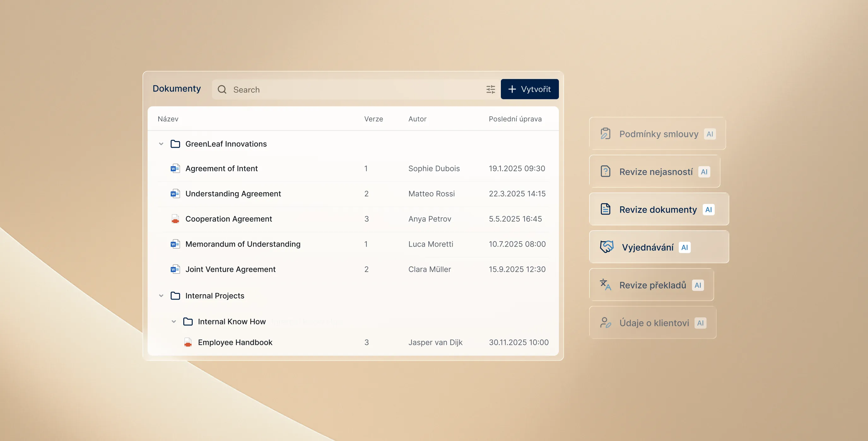
Task: Click the question document icon for Revize nejasností
Action: 605,172
